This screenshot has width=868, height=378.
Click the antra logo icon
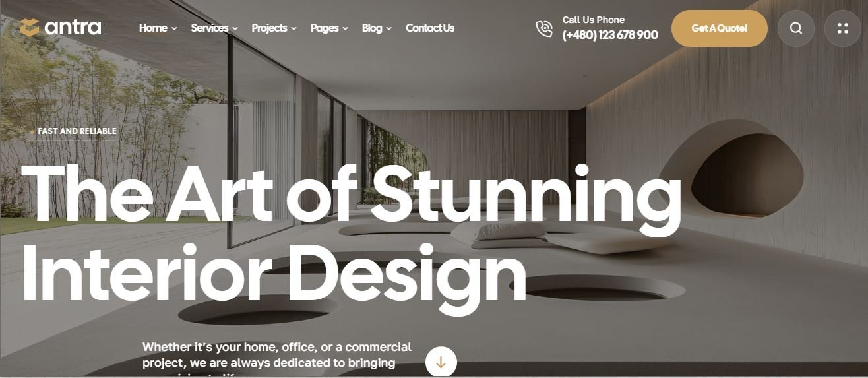tap(30, 28)
